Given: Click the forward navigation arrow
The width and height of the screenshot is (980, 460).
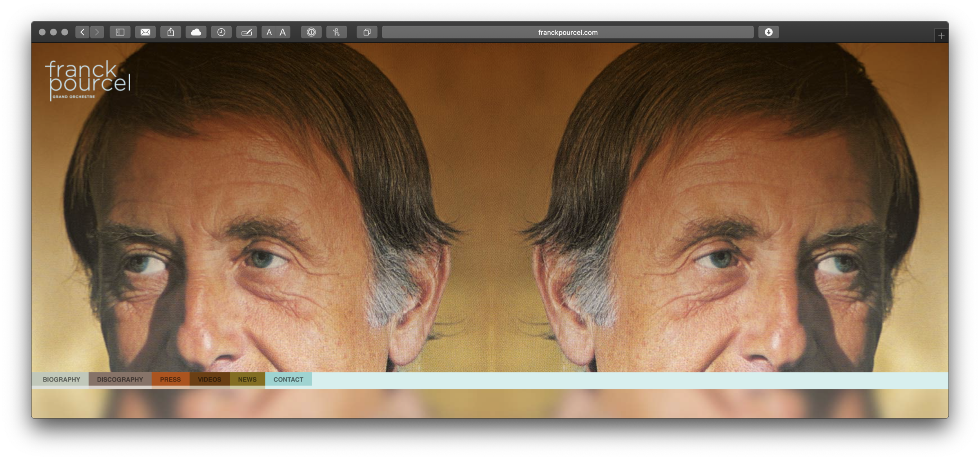Looking at the screenshot, I should click(x=97, y=32).
